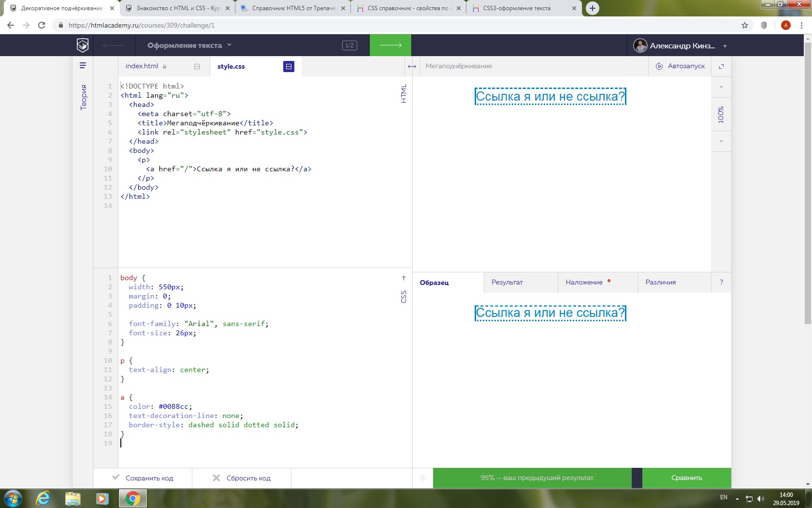812x508 pixels.
Task: Collapse CSS editor with up arrow
Action: 404,278
